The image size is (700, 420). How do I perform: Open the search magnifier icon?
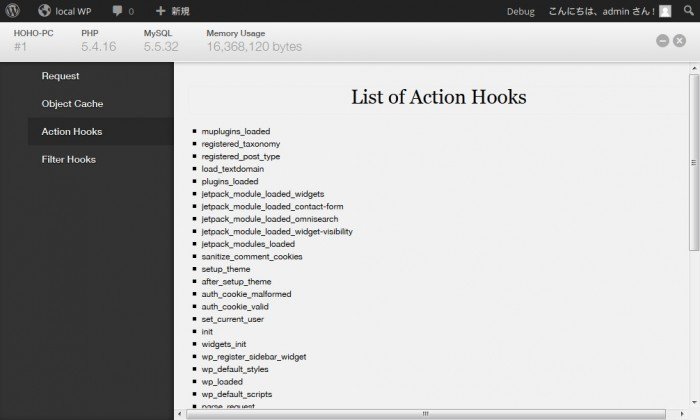pos(687,11)
